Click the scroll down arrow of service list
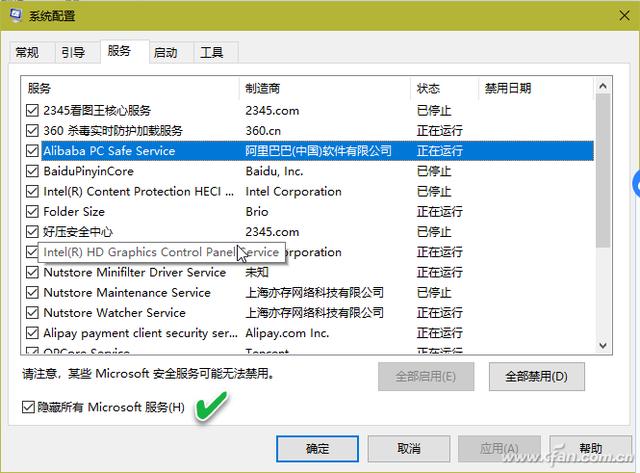 [603, 345]
